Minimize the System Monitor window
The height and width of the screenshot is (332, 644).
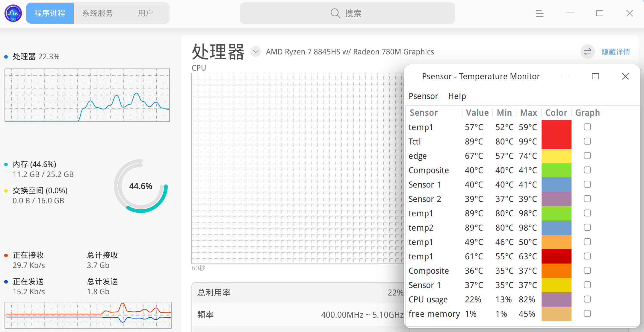[x=570, y=13]
